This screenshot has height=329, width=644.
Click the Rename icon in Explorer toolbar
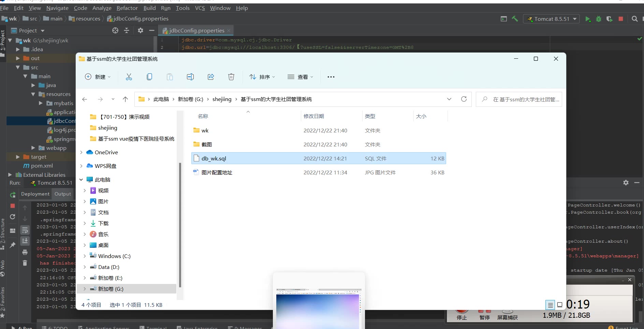(190, 77)
